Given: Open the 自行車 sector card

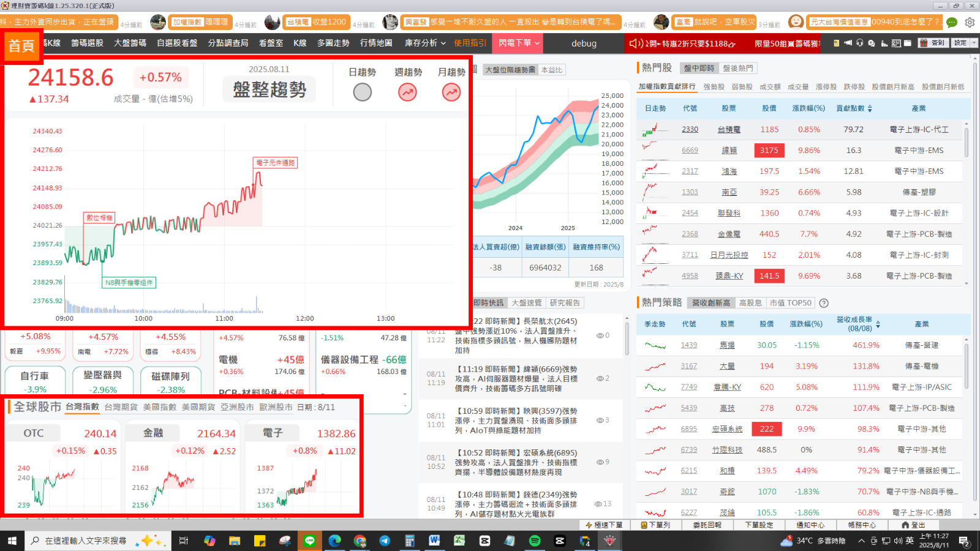Looking at the screenshot, I should (x=35, y=381).
